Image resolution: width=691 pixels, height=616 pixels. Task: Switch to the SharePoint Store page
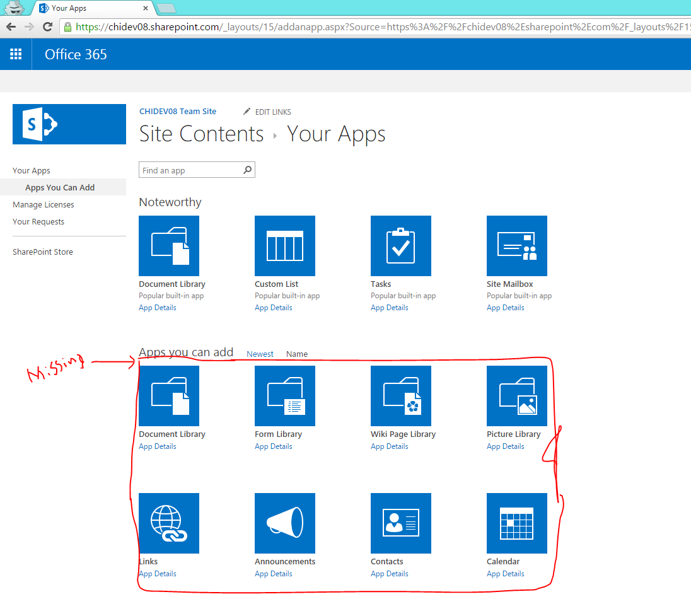(x=43, y=252)
